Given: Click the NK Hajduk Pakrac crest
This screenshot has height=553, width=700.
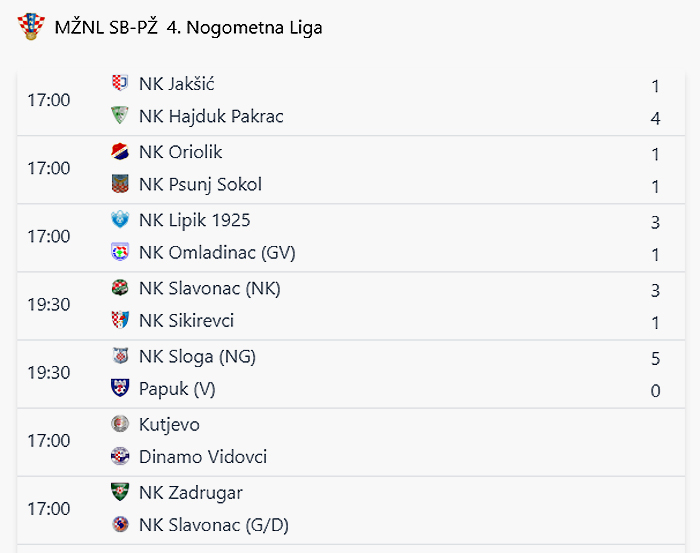Looking at the screenshot, I should click(x=120, y=115).
